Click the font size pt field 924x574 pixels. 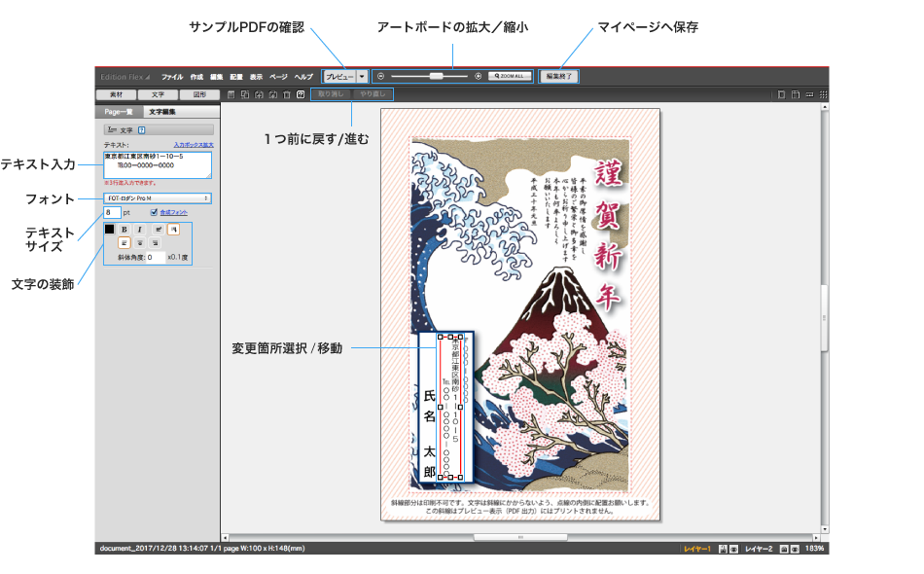[112, 212]
